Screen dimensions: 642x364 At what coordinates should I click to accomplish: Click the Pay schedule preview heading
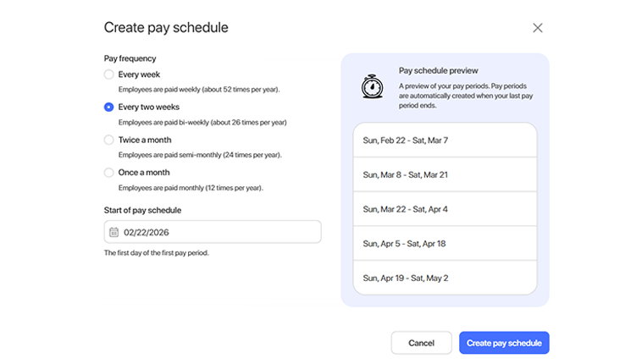[x=438, y=71]
